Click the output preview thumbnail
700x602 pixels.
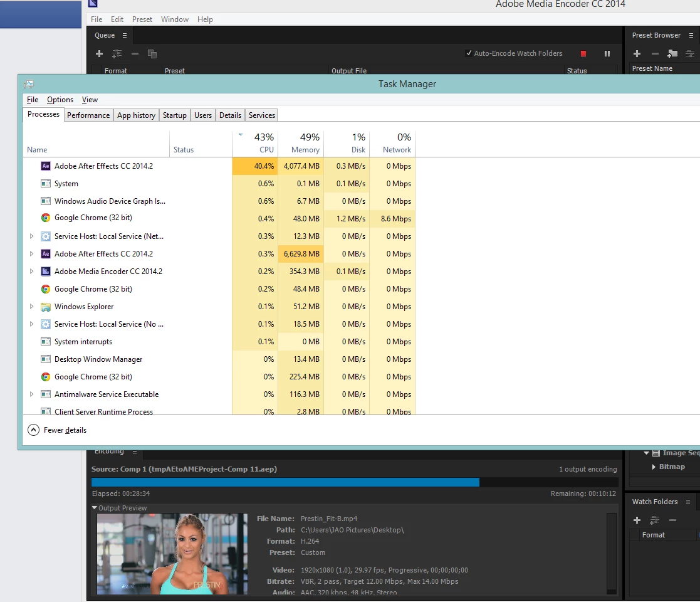tap(172, 554)
